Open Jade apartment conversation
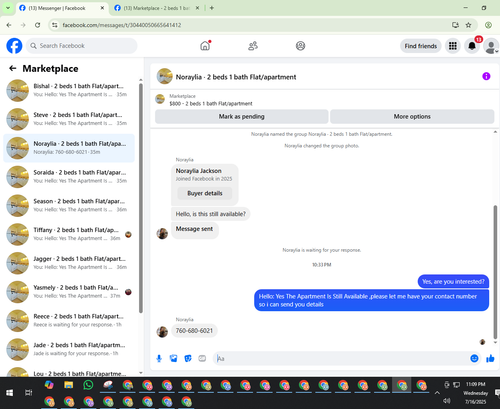Screen dimensions: 500x409 69,349
